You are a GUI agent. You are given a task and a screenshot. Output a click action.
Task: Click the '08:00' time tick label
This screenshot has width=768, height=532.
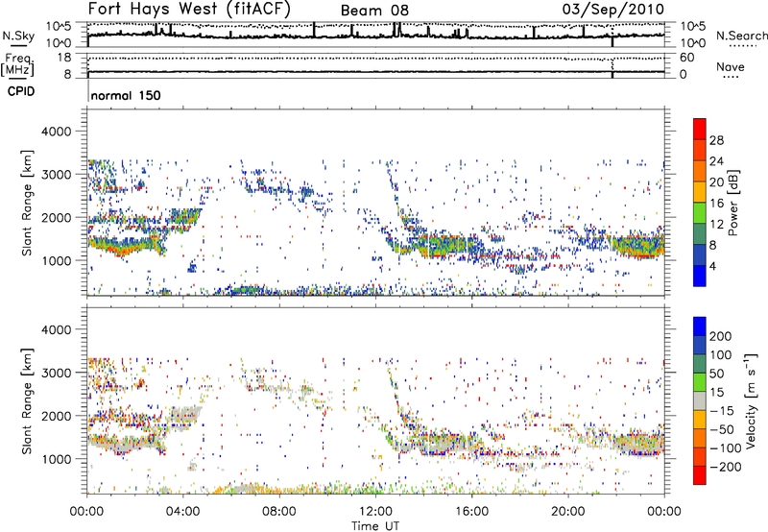coord(279,512)
